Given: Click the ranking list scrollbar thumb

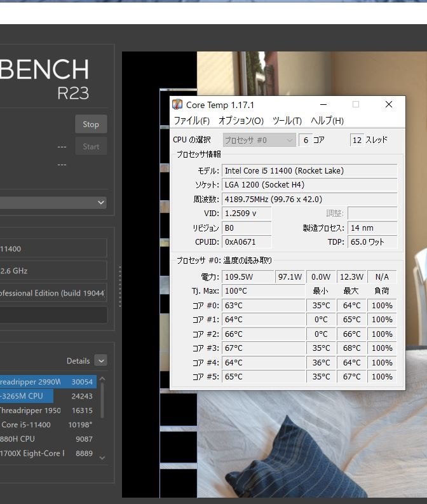Looking at the screenshot, I should tap(102, 400).
